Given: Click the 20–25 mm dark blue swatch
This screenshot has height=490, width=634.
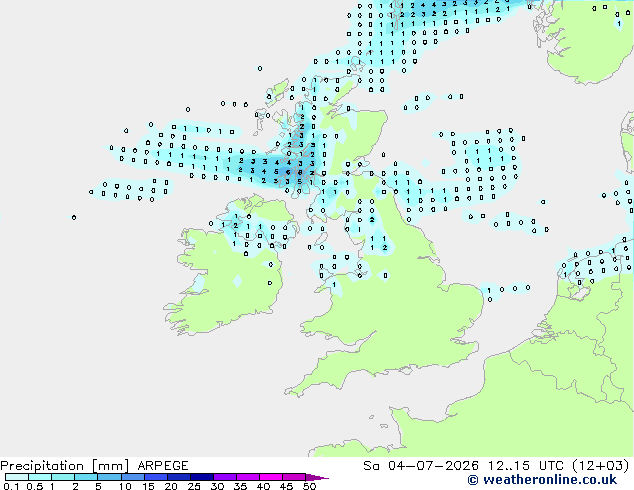Looking at the screenshot, I should (178, 477).
